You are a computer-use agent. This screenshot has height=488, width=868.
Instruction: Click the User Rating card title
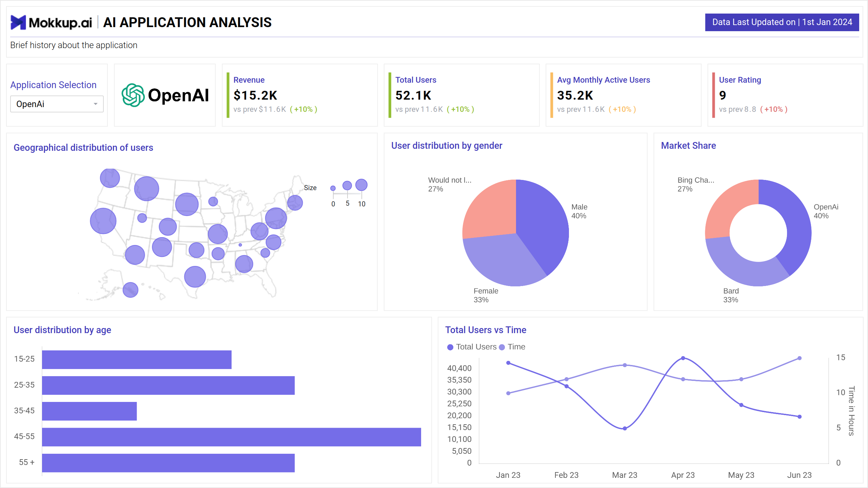pos(740,80)
